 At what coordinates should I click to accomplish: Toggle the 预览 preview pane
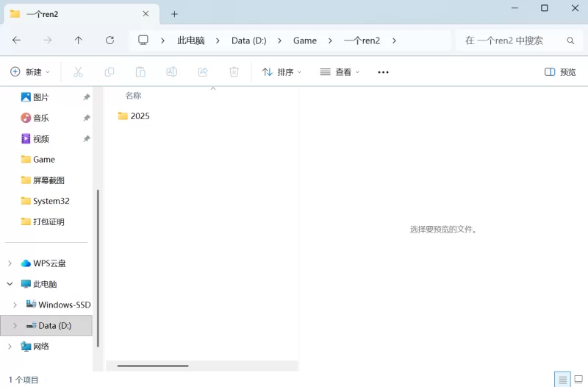(560, 72)
